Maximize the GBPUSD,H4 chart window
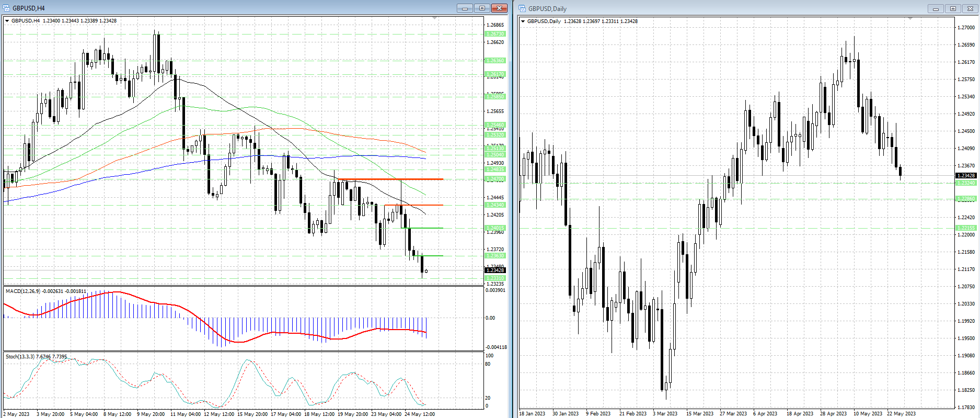This screenshot has height=418, width=980. point(482,8)
